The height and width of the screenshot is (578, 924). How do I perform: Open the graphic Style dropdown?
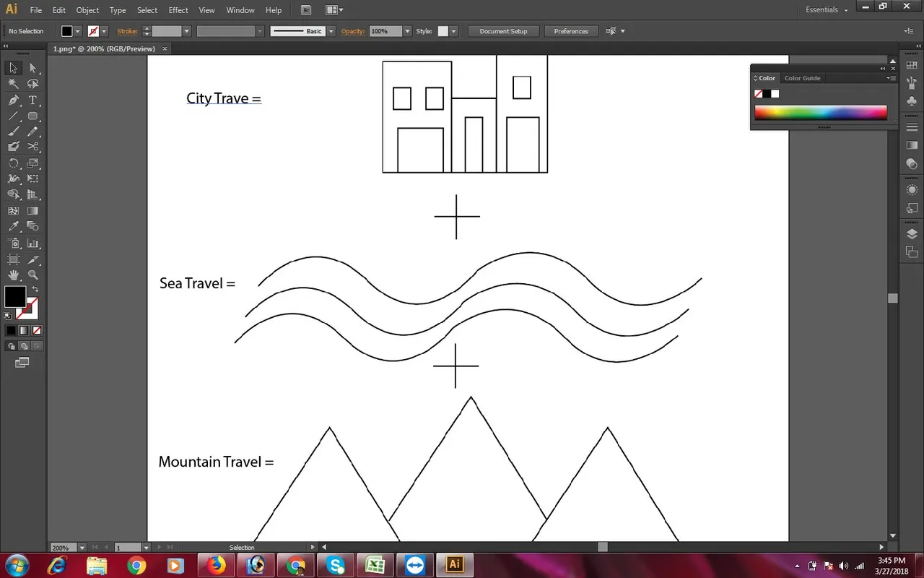tap(453, 31)
